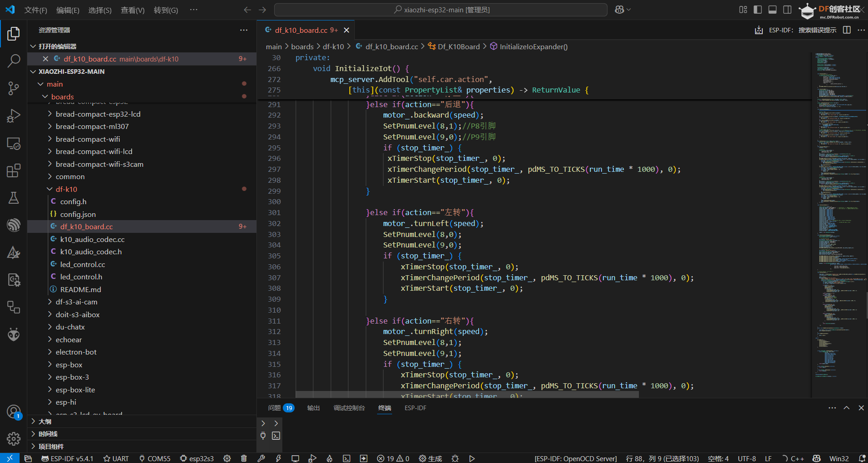This screenshot has height=463, width=868.
Task: Click the 生成 build button in status bar
Action: (430, 458)
